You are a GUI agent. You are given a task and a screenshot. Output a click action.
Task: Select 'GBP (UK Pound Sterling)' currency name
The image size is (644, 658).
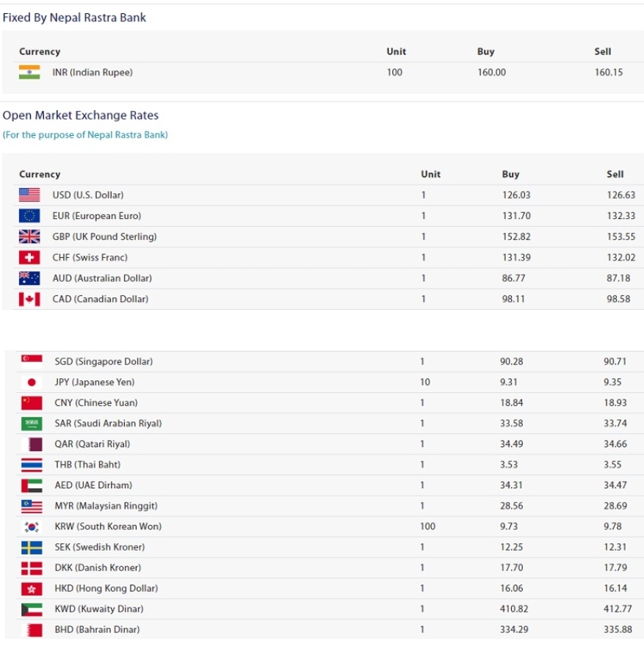pos(104,236)
